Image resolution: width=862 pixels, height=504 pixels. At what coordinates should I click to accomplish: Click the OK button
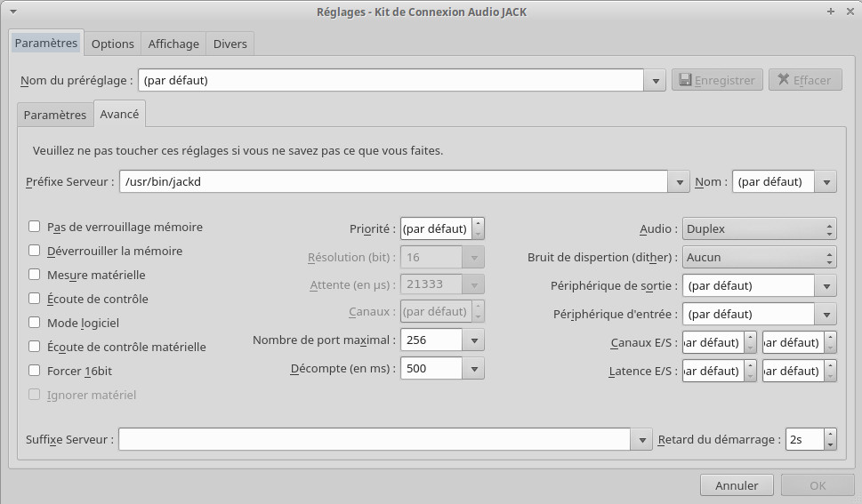point(818,485)
